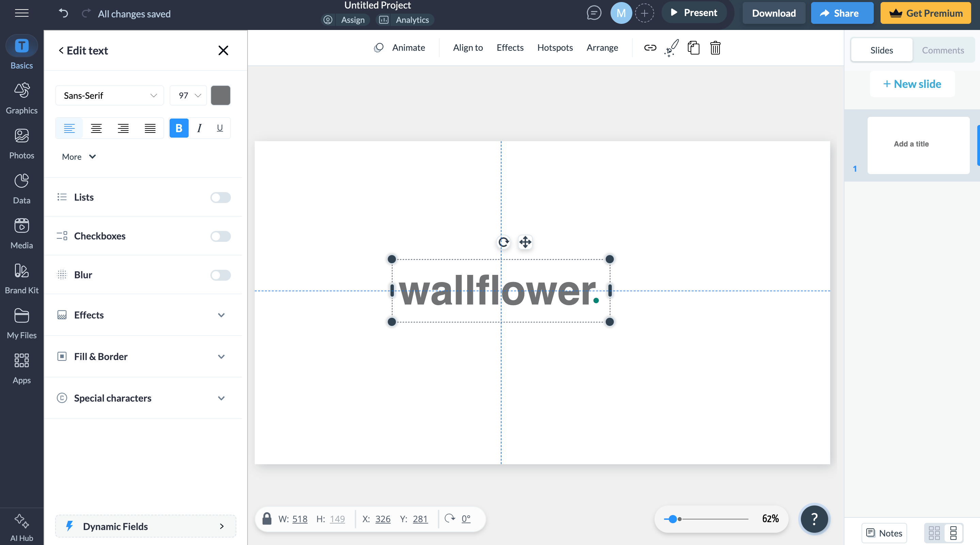Click the link chain icon
Viewport: 980px width, 545px height.
pos(650,48)
